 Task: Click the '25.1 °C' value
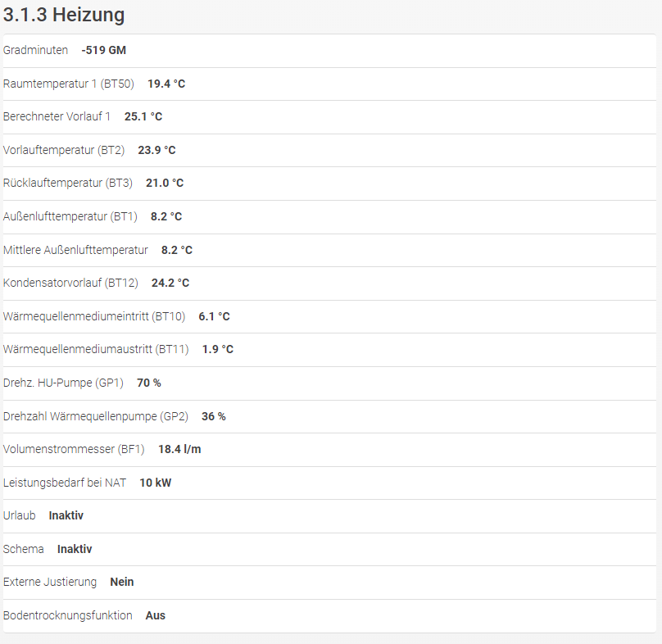143,116
